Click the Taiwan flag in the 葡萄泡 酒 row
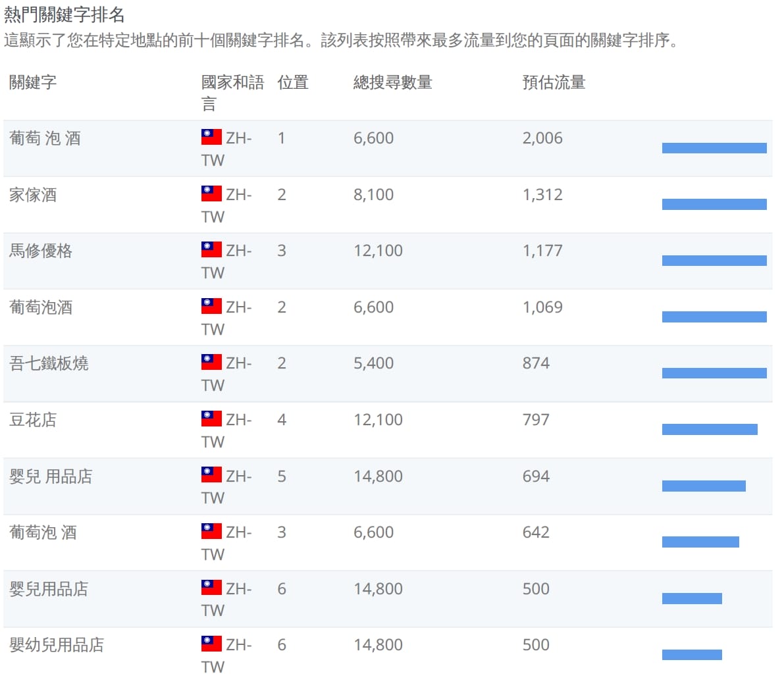This screenshot has height=693, width=784. point(211,531)
